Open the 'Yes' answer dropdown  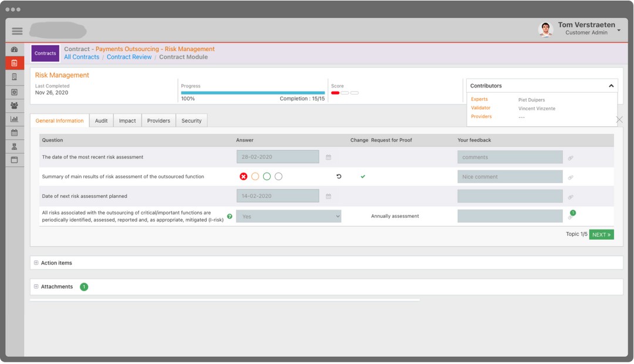point(288,217)
